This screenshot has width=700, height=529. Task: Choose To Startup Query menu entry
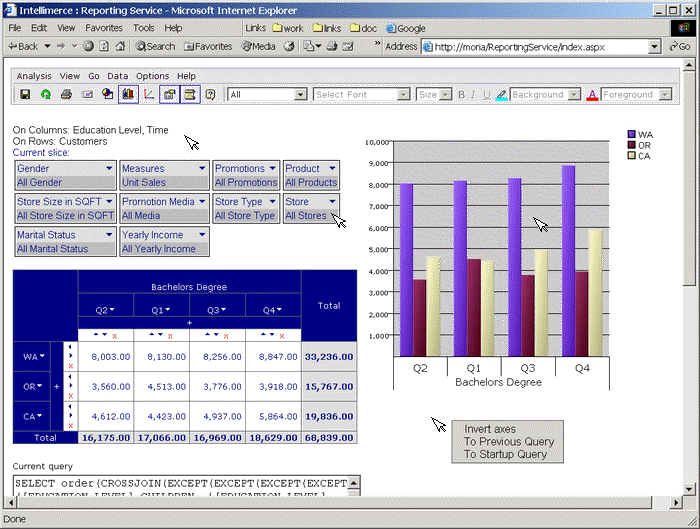click(x=505, y=454)
